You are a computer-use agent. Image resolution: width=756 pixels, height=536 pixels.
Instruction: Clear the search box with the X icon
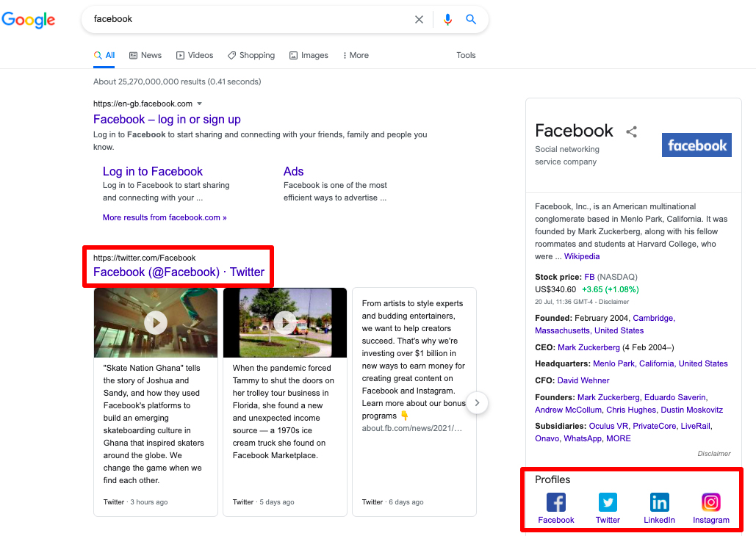[419, 19]
